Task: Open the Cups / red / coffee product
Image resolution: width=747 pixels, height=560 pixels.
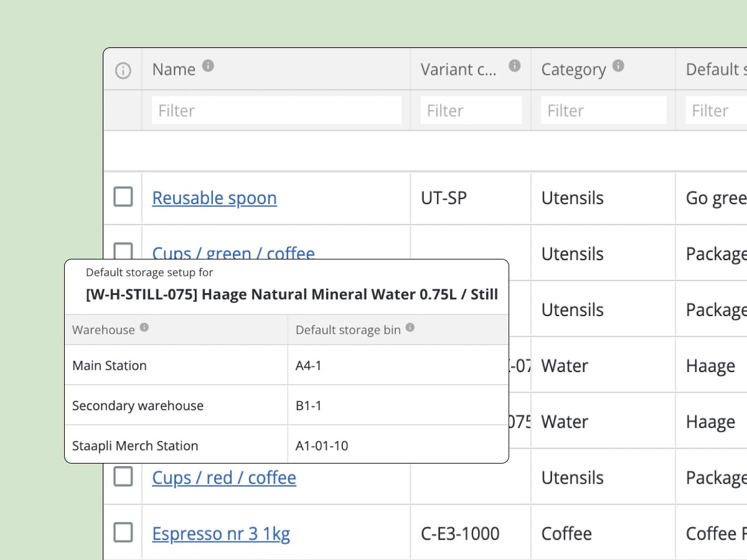Action: pyautogui.click(x=224, y=478)
